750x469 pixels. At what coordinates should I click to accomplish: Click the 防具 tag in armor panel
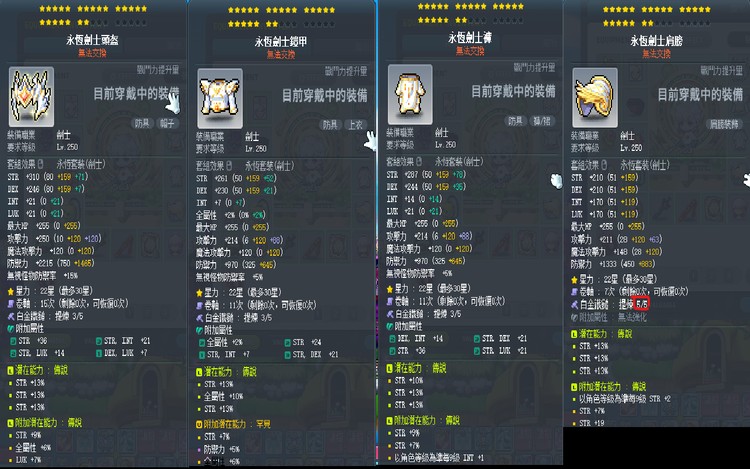coord(330,125)
